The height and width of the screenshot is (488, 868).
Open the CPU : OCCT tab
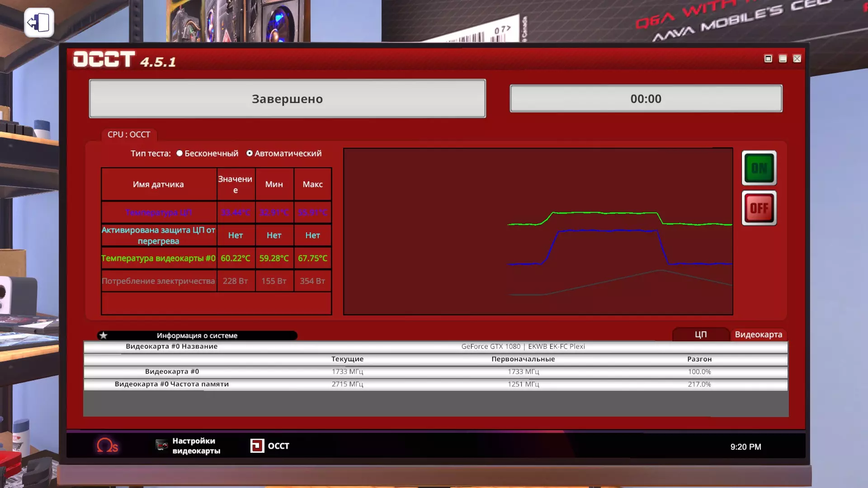coord(129,134)
